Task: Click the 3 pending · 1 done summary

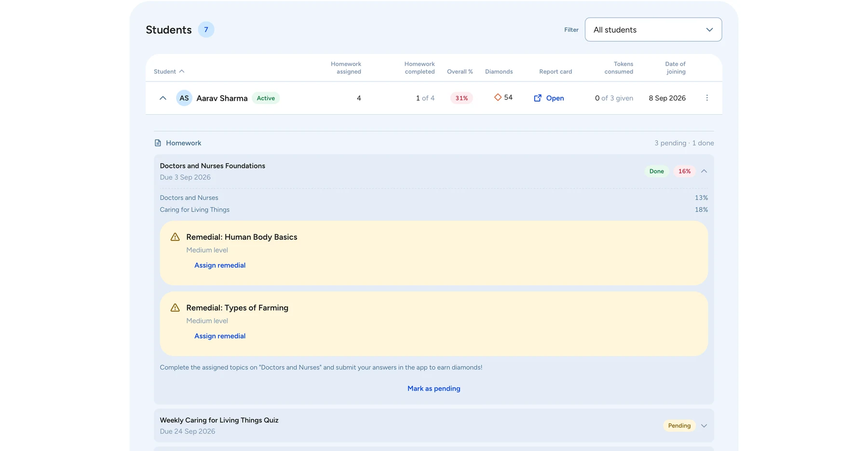Action: [684, 143]
